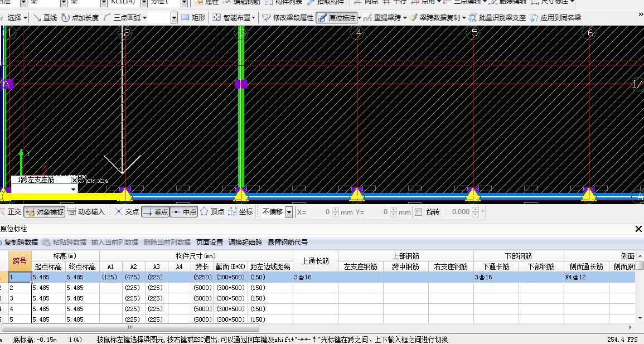Expand the toolbar overflow chevron at right
The height and width of the screenshot is (344, 644).
pos(641,15)
